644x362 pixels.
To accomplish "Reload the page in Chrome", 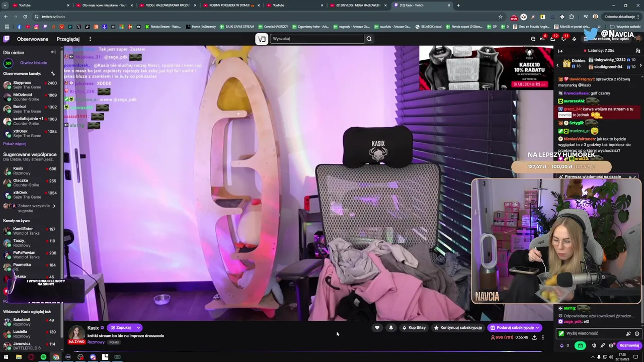I will [x=25, y=17].
